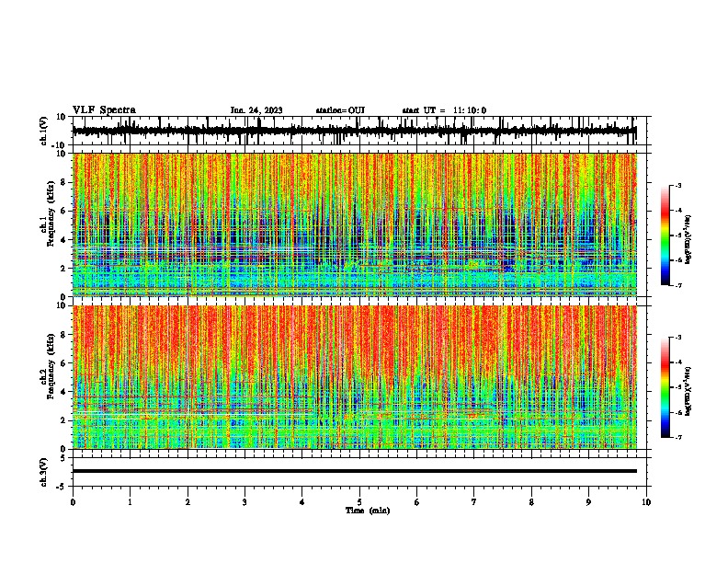Click the 'Time (min)' axis label

tap(368, 511)
